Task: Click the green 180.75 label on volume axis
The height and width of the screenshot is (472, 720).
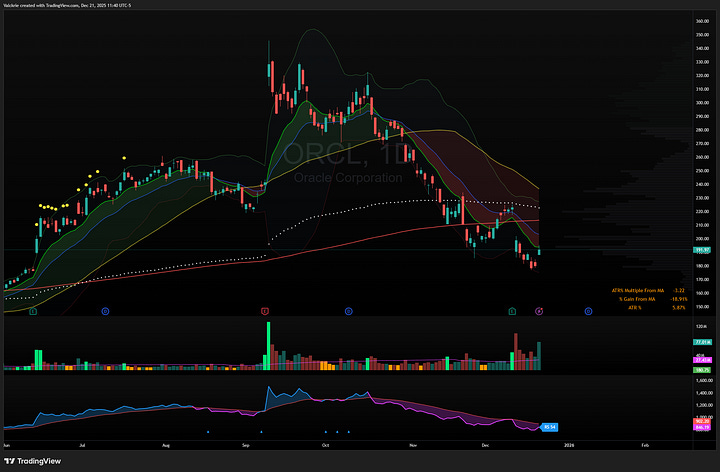Action: click(x=703, y=370)
